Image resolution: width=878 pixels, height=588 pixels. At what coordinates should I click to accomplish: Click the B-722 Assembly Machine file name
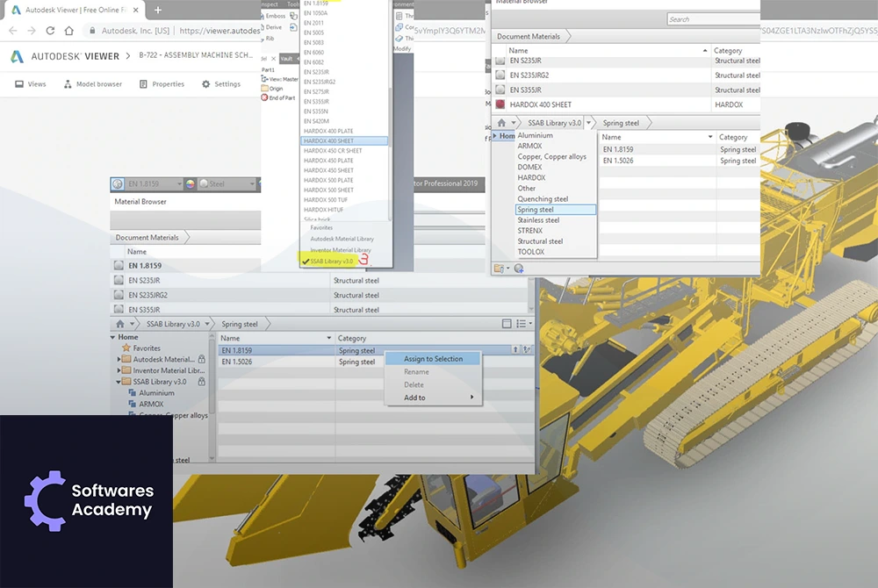[196, 55]
